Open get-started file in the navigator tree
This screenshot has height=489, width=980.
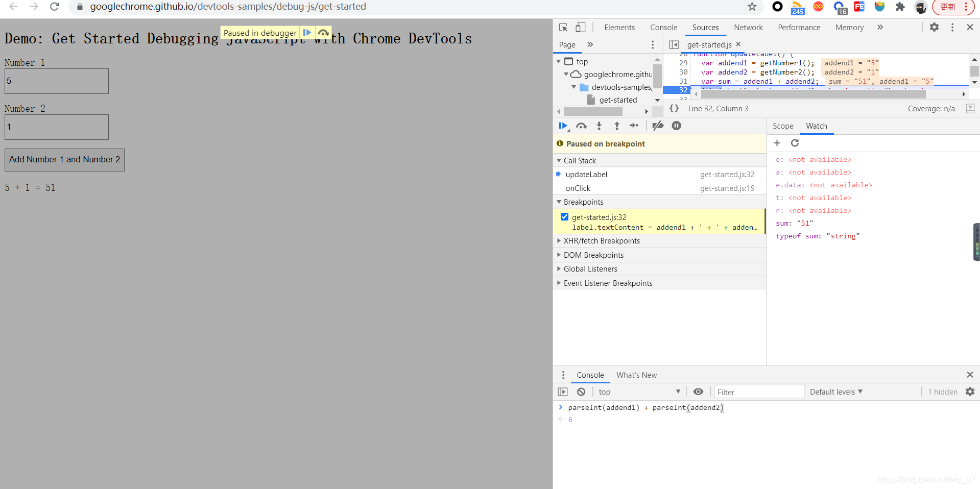coord(618,100)
